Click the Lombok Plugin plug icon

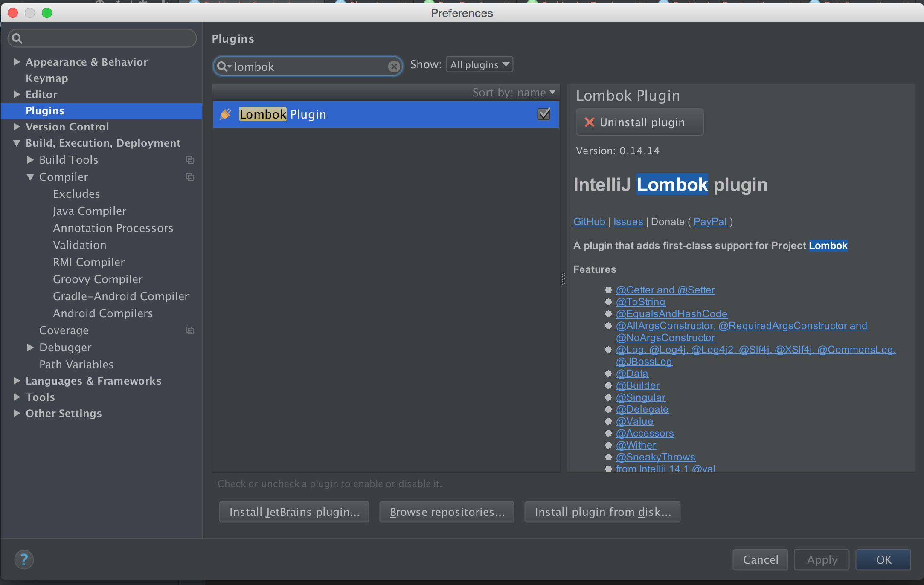coord(225,114)
